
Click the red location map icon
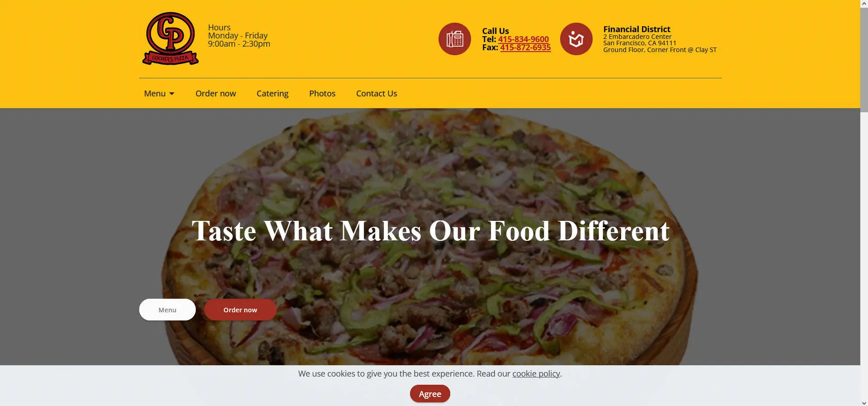point(576,39)
